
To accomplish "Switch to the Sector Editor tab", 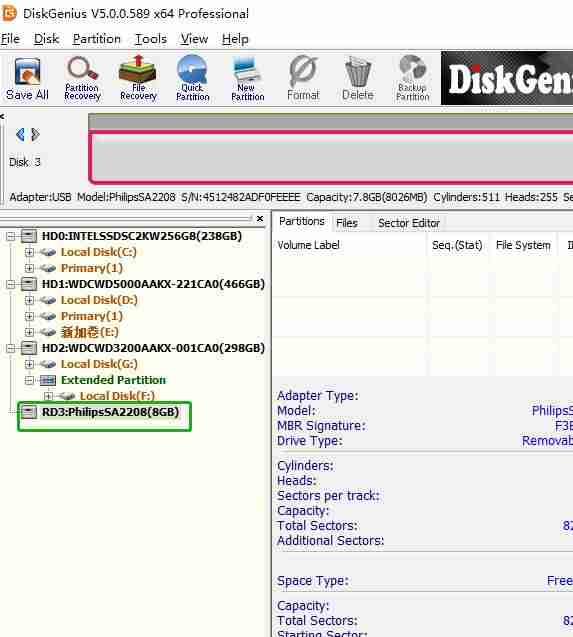I will coord(409,223).
